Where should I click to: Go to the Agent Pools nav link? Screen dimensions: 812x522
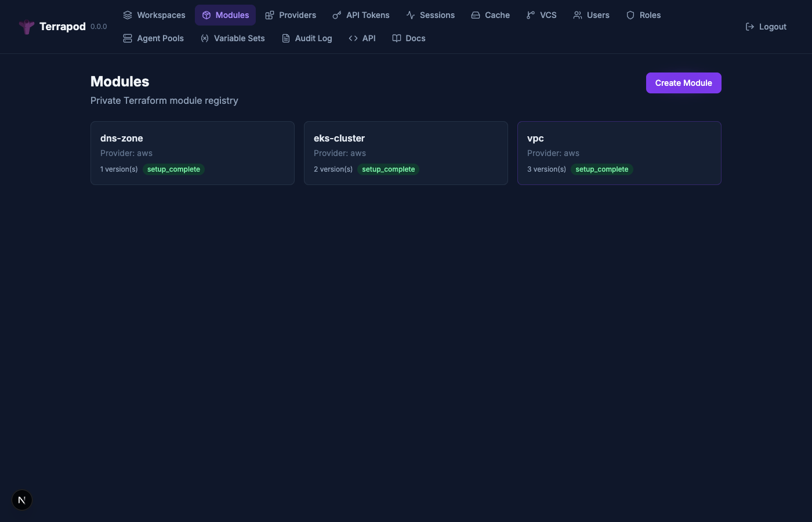click(153, 38)
